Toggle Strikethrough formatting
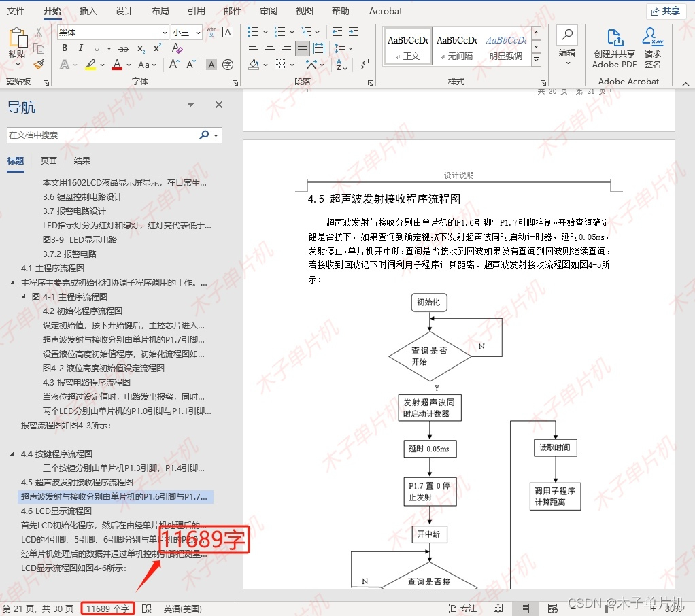This screenshot has height=616, width=695. click(124, 48)
